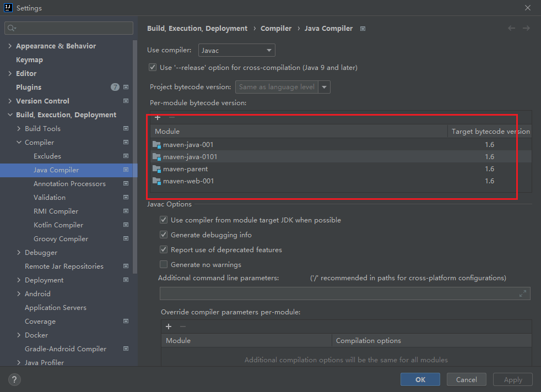Click the project-level icon next to Excludes

pos(126,156)
